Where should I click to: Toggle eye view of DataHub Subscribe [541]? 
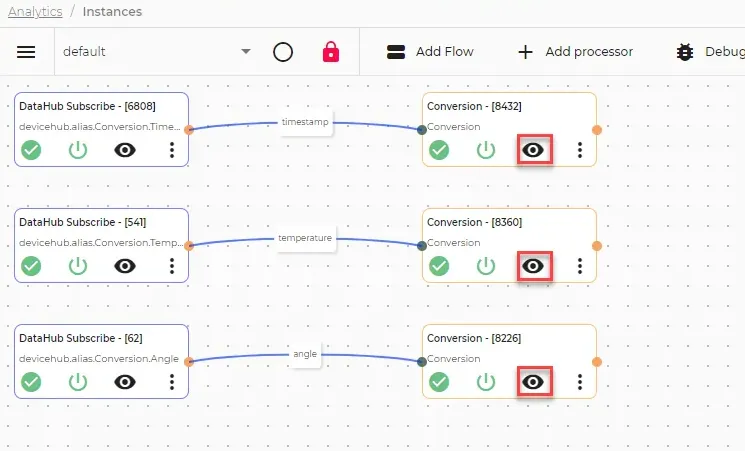click(x=125, y=266)
